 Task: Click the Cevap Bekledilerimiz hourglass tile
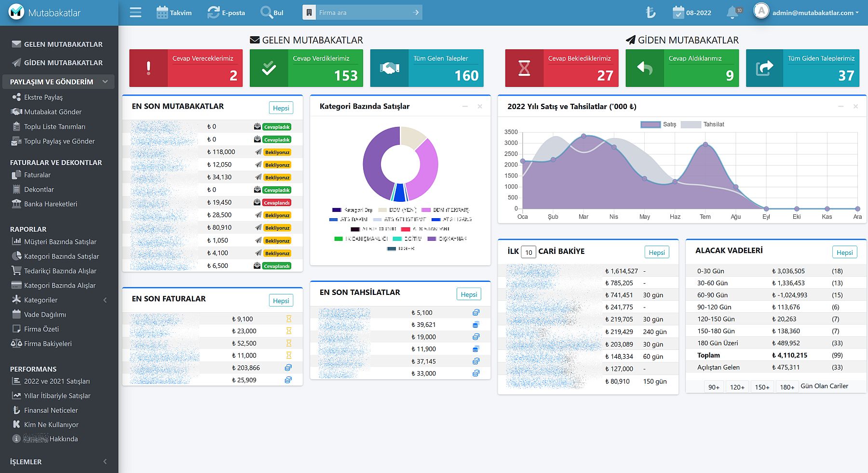coord(524,69)
